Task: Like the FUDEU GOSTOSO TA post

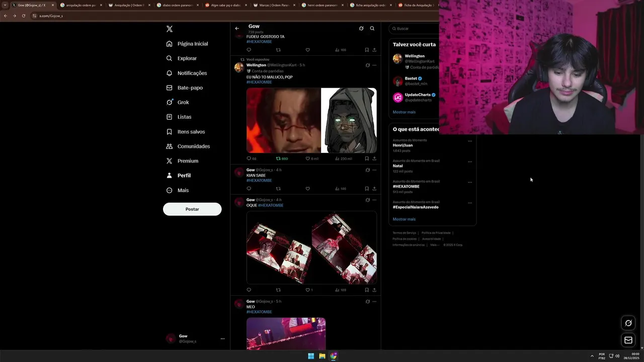Action: (x=307, y=50)
